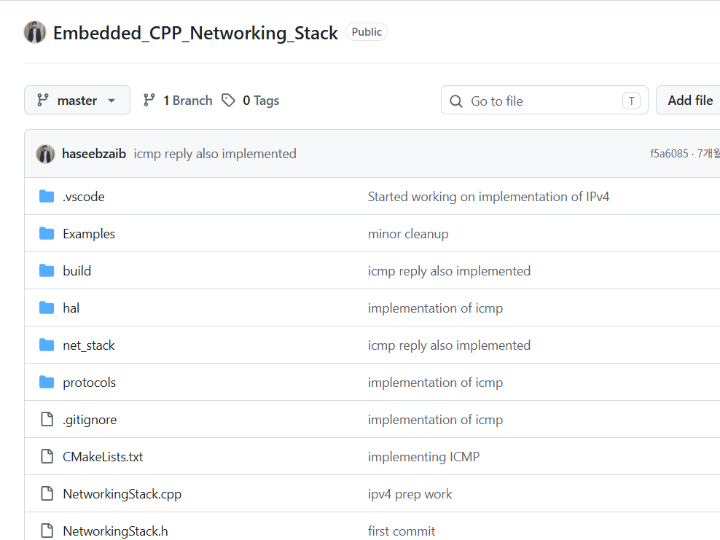Open the build folder
Image resolution: width=720 pixels, height=540 pixels.
(77, 271)
